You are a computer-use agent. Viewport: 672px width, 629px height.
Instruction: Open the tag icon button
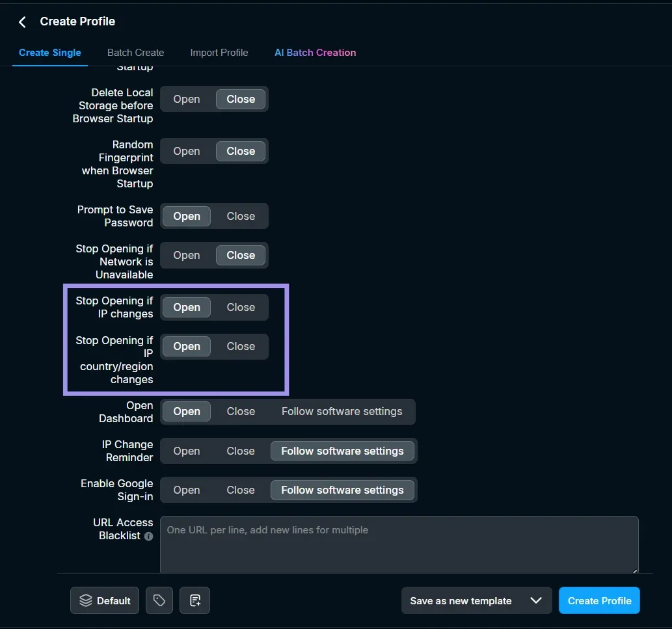(159, 600)
